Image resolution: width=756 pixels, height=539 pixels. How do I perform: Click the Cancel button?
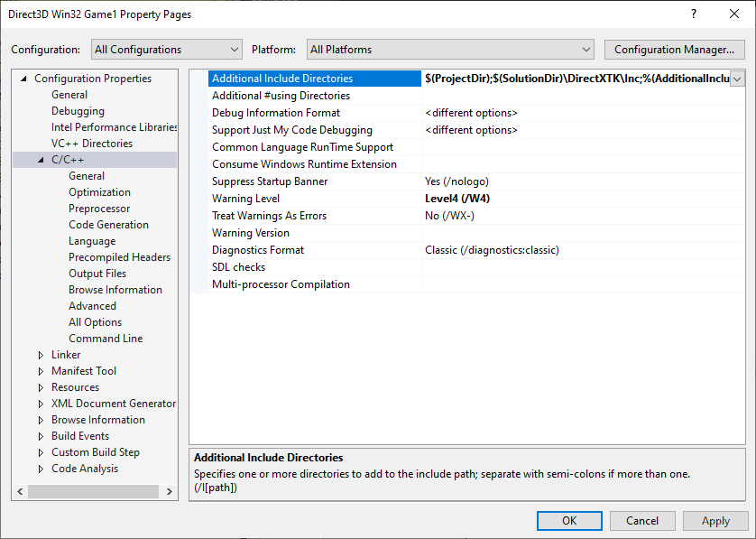(642, 521)
